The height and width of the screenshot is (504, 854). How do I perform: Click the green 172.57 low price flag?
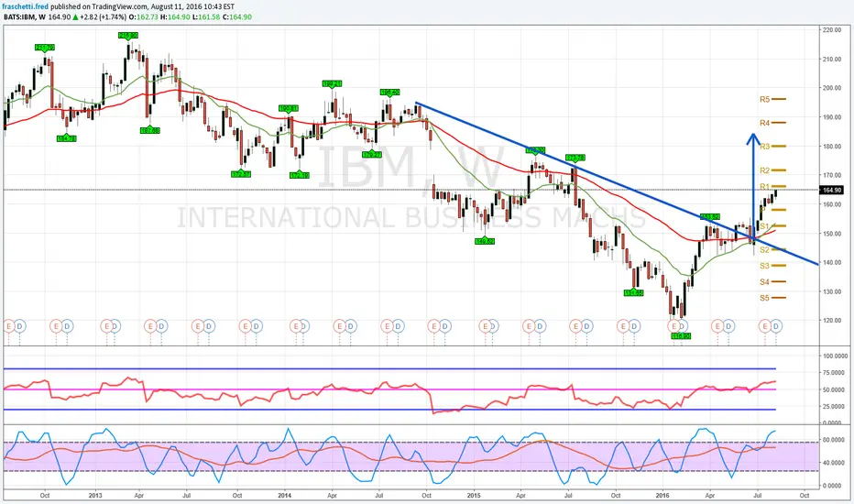pos(241,174)
